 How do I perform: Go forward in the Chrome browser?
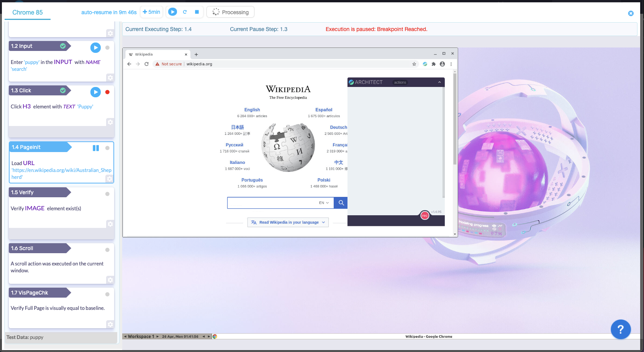[138, 64]
